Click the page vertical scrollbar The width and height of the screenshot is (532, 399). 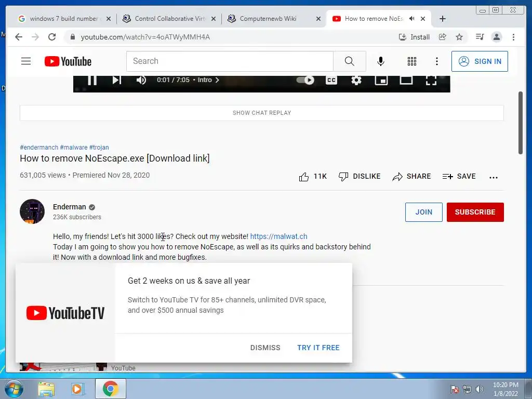(521, 123)
